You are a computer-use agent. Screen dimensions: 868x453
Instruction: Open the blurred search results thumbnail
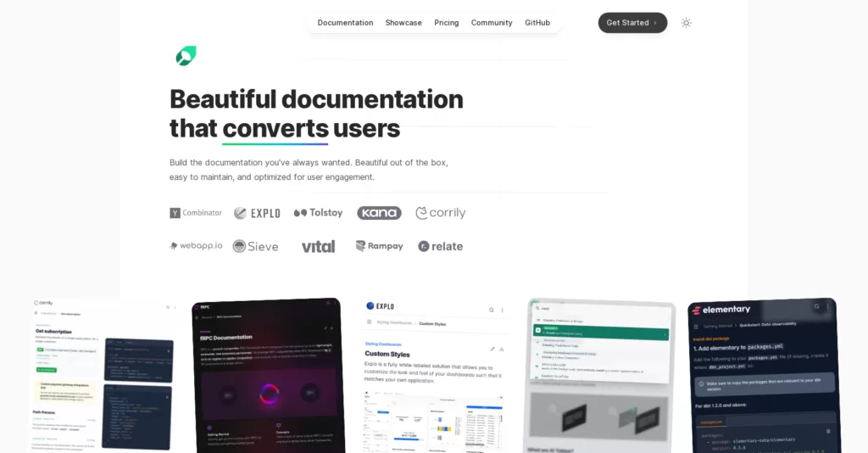600,376
